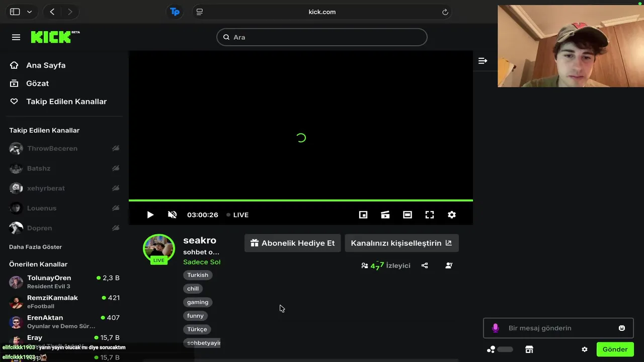
Task: Send message with the Gönder button
Action: tap(615, 349)
